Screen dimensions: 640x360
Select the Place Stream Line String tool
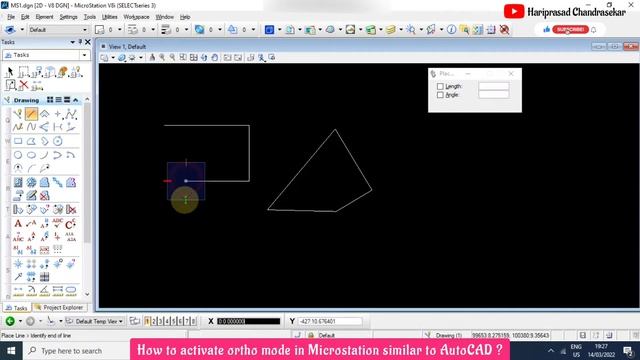(x=18, y=127)
